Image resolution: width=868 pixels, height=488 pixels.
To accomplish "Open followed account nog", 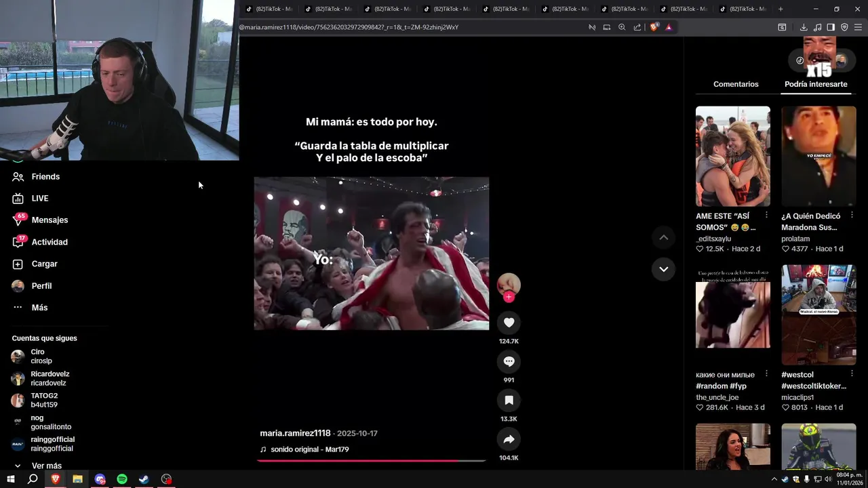I will click(41, 422).
